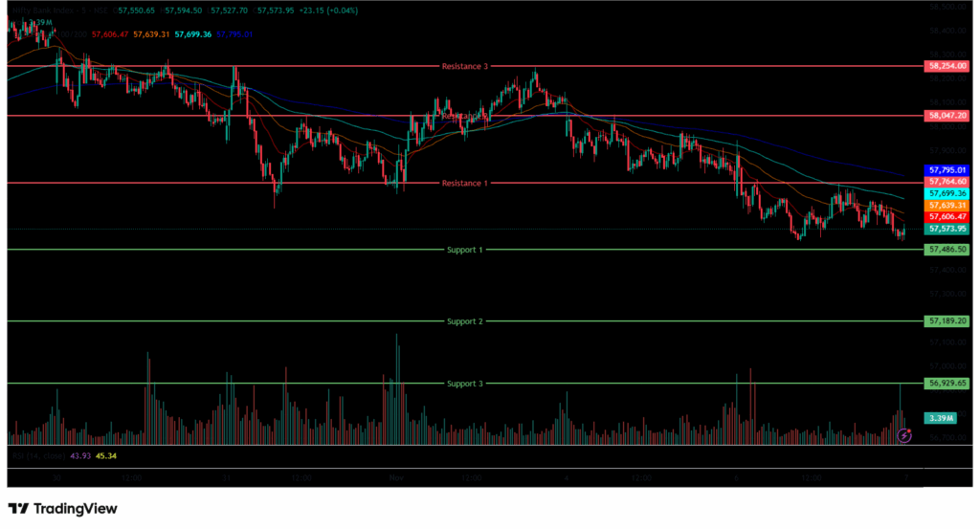Screen dimensions: 980x529
Task: Click the 58,254.00 resistance price tag
Action: click(x=947, y=67)
